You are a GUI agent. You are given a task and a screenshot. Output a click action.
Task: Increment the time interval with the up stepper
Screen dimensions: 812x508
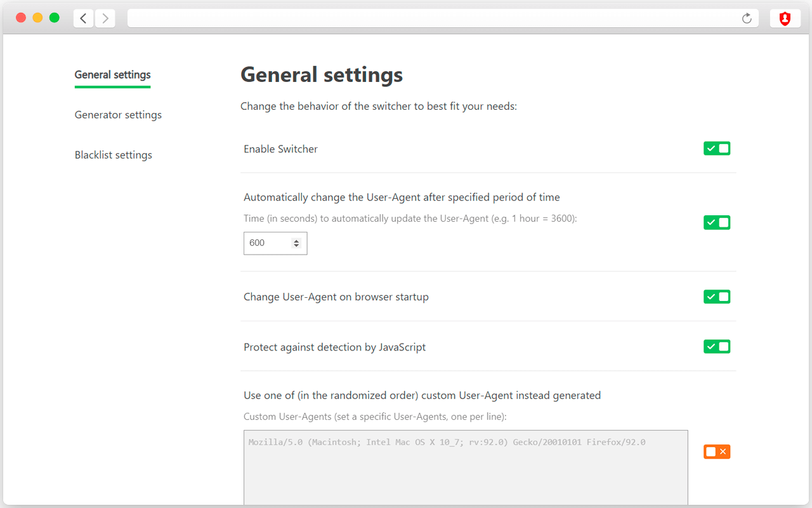click(296, 240)
